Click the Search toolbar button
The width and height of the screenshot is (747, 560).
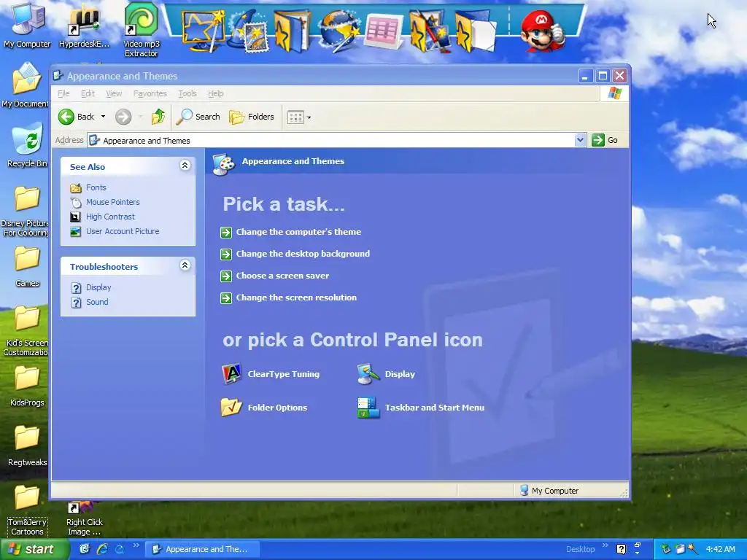(198, 117)
